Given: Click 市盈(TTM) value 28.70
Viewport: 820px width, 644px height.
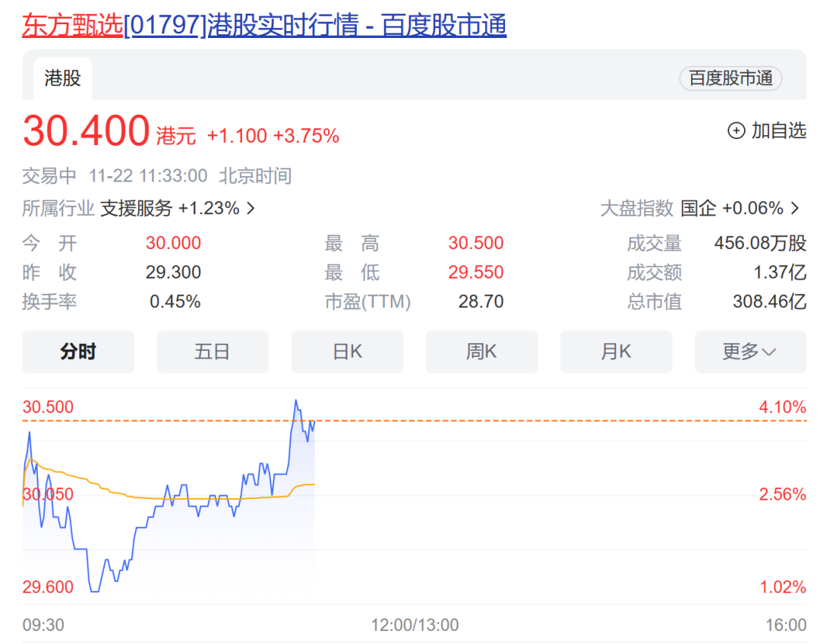Looking at the screenshot, I should point(481,301).
